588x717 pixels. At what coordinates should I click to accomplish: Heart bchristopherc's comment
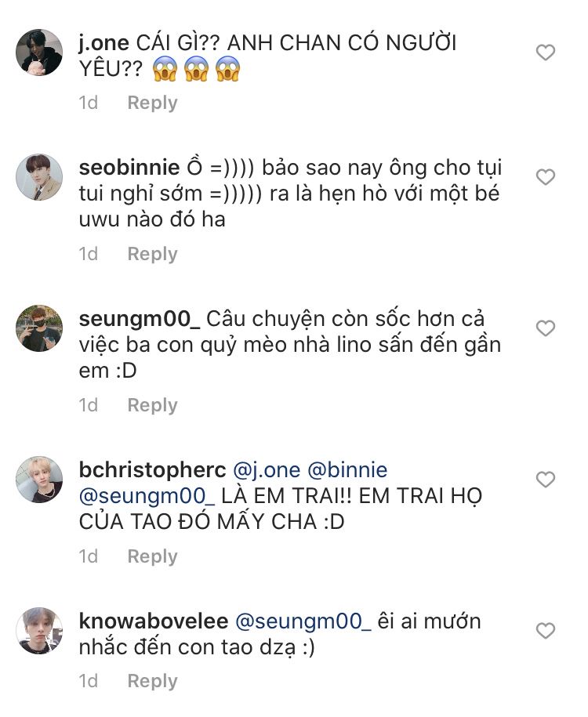[x=545, y=479]
